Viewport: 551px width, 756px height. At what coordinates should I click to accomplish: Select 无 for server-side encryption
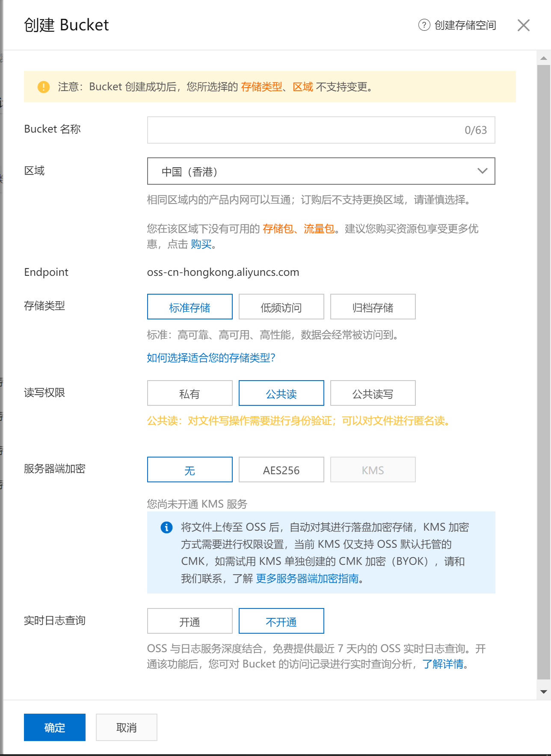(190, 470)
